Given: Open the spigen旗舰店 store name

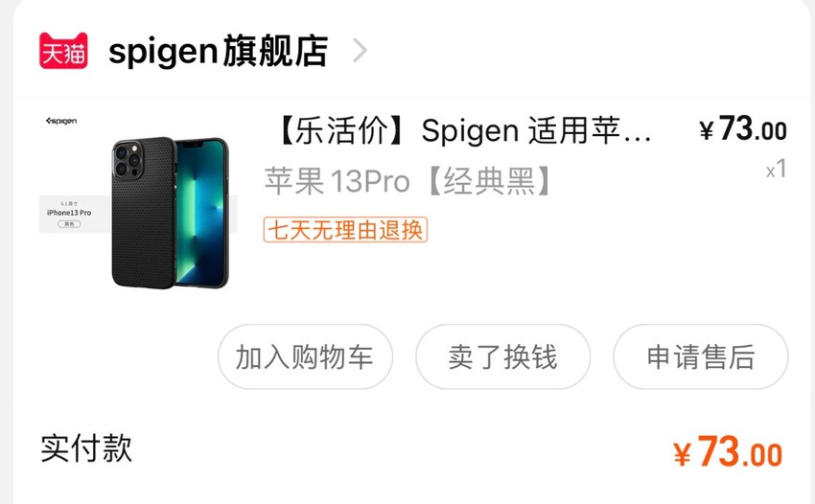Looking at the screenshot, I should [219, 51].
